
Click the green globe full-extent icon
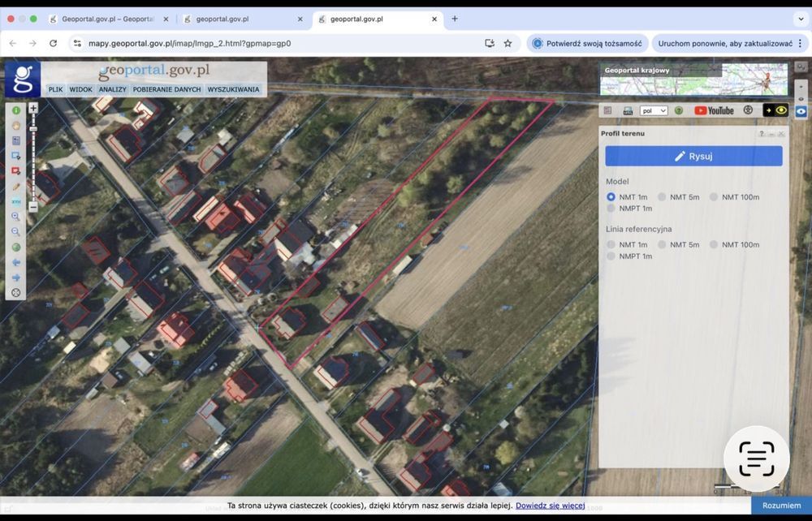pyautogui.click(x=15, y=248)
